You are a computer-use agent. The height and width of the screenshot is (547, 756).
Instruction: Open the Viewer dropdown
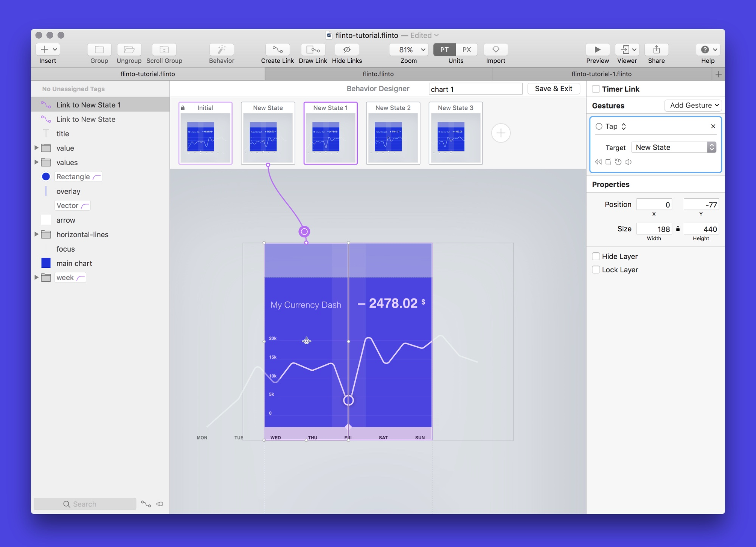627,50
